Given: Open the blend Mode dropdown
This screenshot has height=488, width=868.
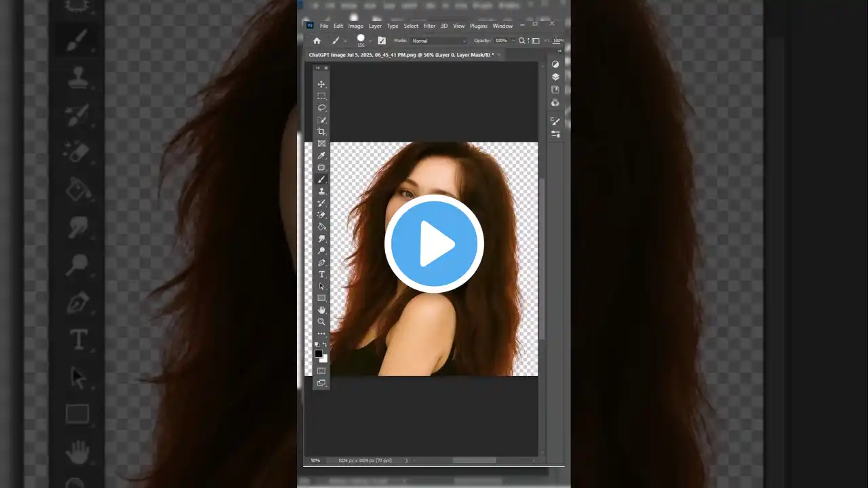Looking at the screenshot, I should click(438, 41).
